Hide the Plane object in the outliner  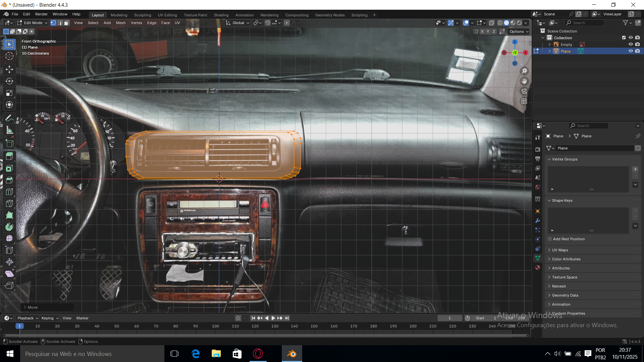[631, 51]
